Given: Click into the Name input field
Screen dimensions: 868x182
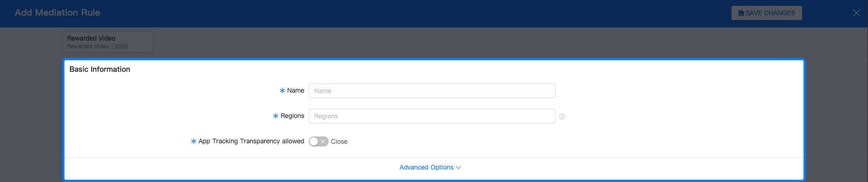Looking at the screenshot, I should pyautogui.click(x=432, y=91).
